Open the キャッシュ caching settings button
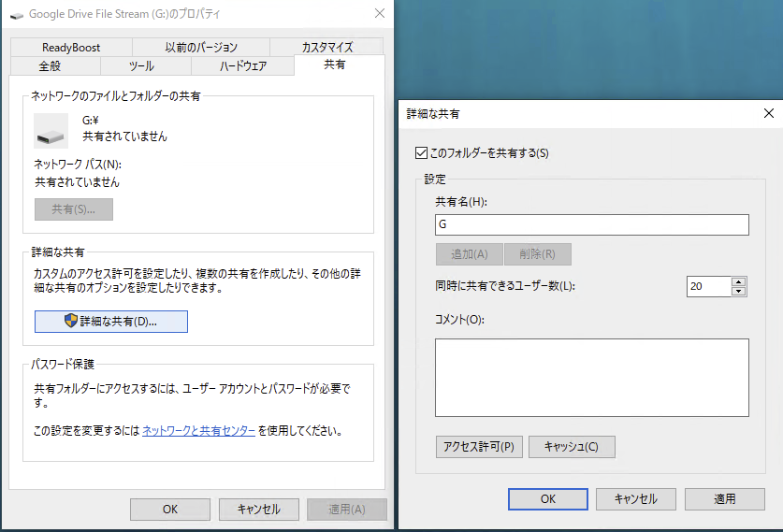Image resolution: width=783 pixels, height=532 pixels. coord(572,446)
